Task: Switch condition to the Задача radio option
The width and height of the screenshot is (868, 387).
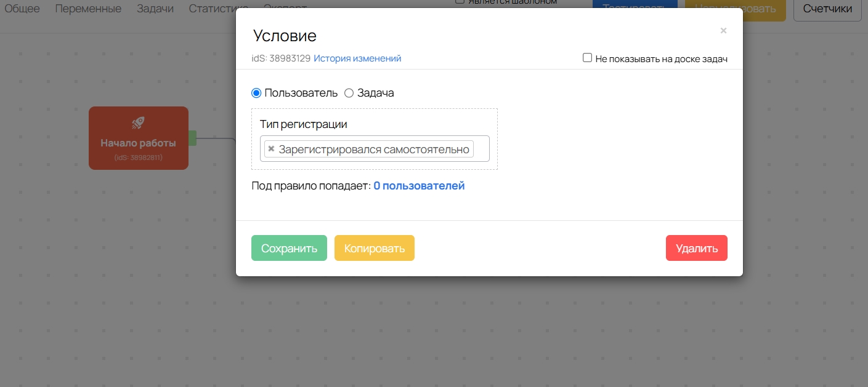Action: 349,94
